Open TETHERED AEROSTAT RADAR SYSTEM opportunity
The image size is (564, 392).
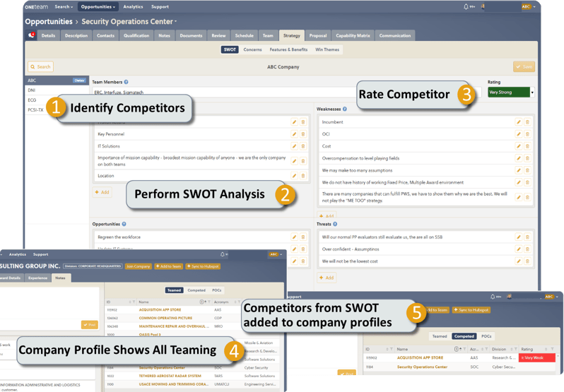click(x=170, y=376)
